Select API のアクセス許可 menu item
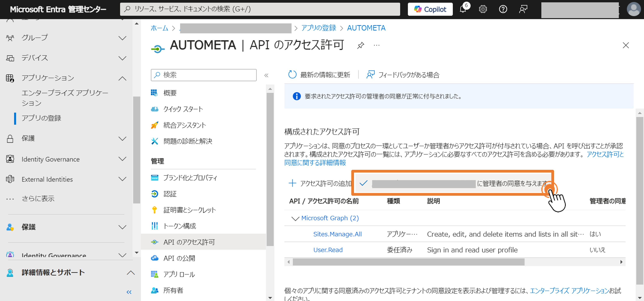This screenshot has width=644, height=301. pos(204,242)
